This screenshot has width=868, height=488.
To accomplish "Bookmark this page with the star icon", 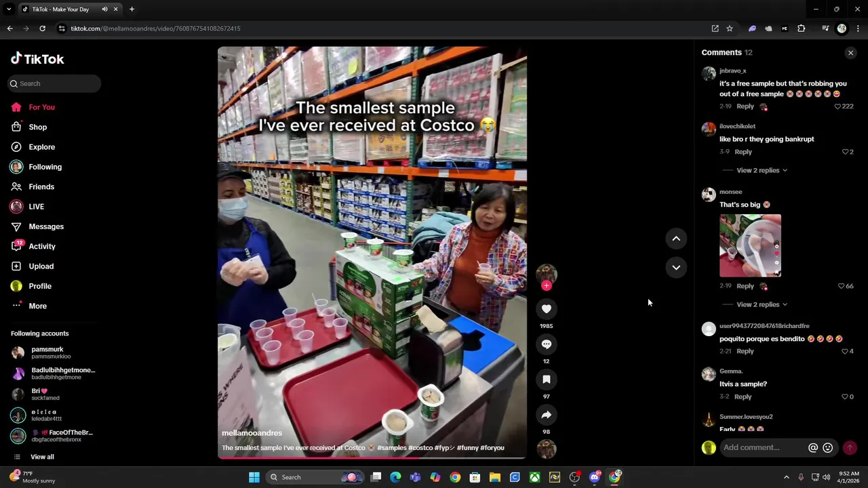I will pyautogui.click(x=730, y=28).
